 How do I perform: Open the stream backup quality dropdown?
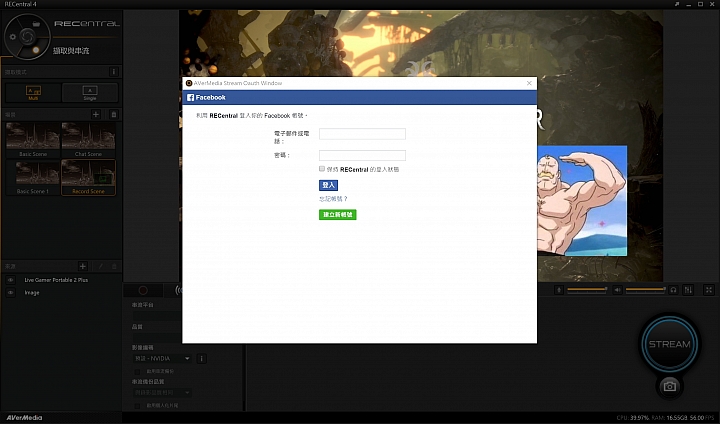click(x=162, y=393)
